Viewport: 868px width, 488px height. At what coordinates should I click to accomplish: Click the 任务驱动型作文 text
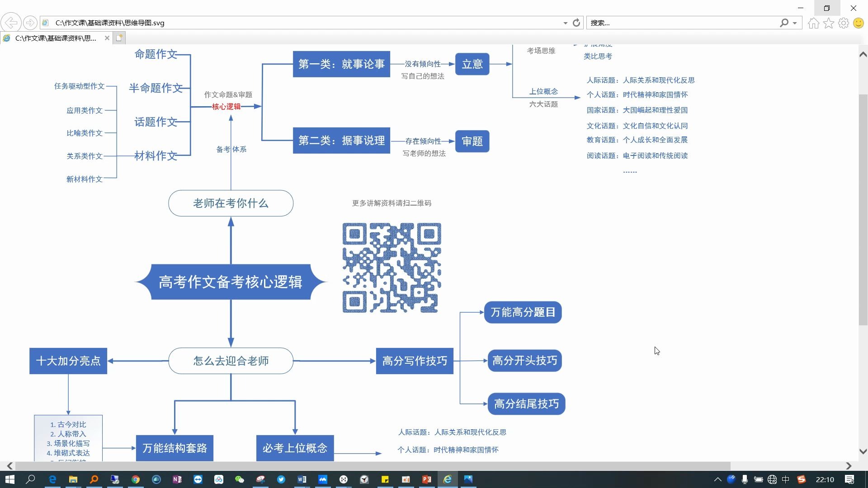click(79, 86)
